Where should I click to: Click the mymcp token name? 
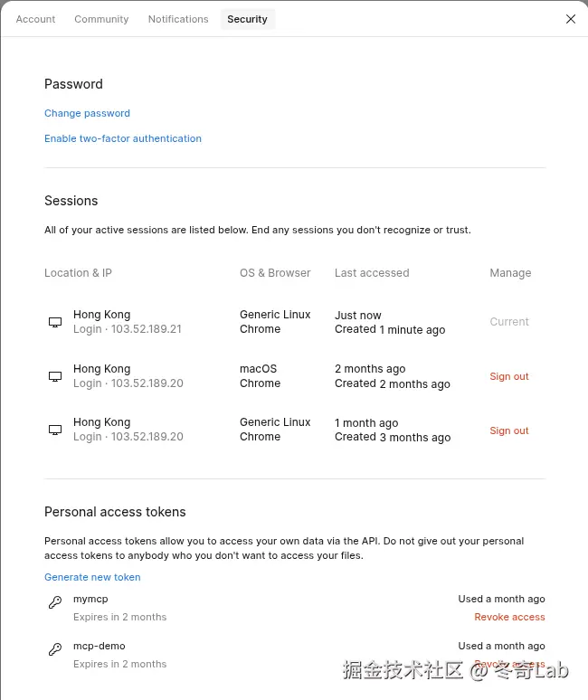(x=90, y=599)
